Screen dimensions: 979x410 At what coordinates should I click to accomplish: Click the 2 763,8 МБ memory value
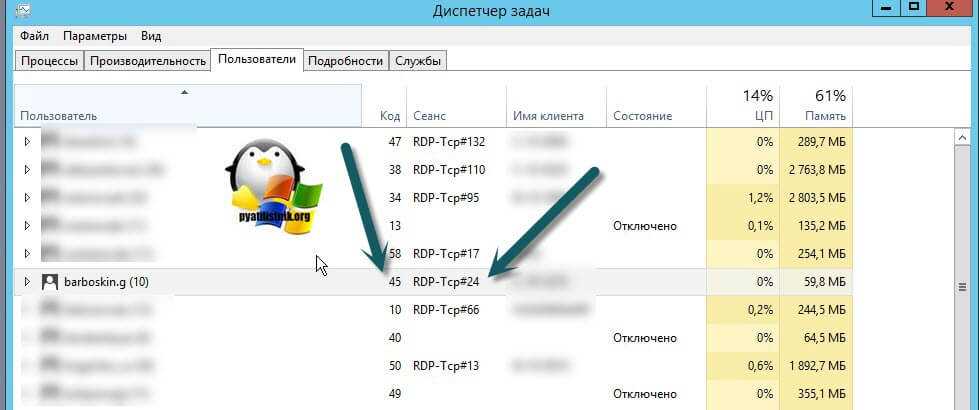click(817, 170)
